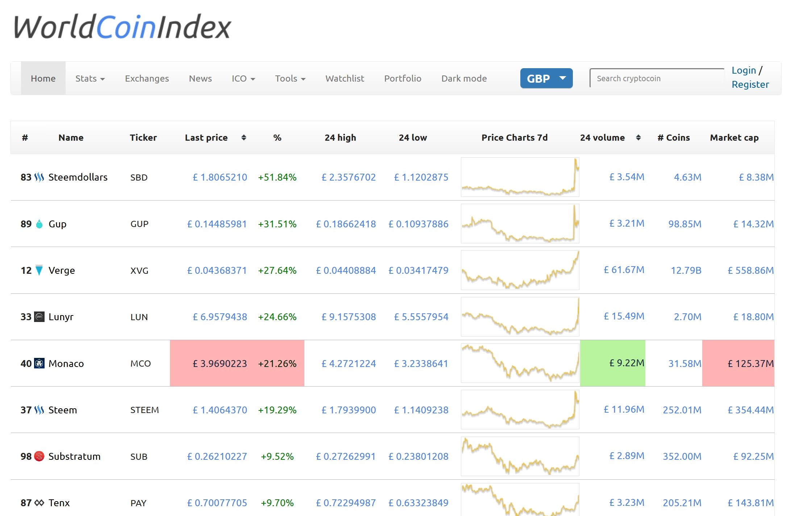Click Steemdollars price £ 1.8065210

(220, 177)
